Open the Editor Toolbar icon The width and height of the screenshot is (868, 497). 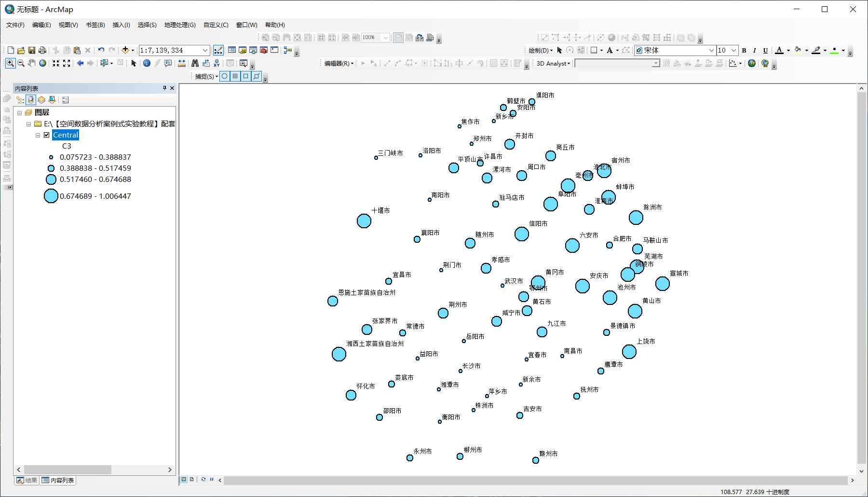(x=218, y=50)
